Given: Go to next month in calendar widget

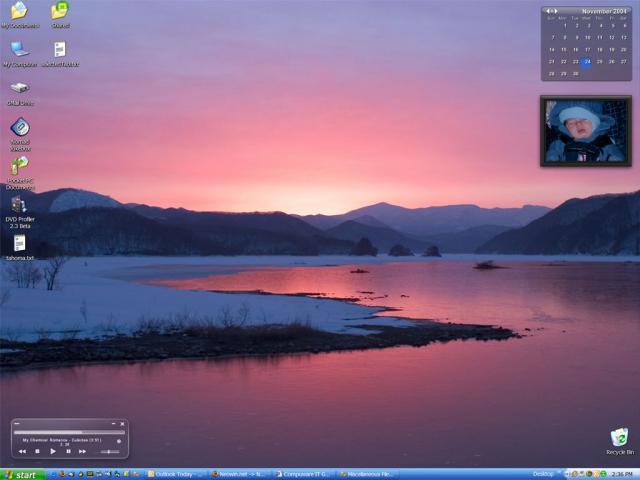Looking at the screenshot, I should click(x=556, y=11).
